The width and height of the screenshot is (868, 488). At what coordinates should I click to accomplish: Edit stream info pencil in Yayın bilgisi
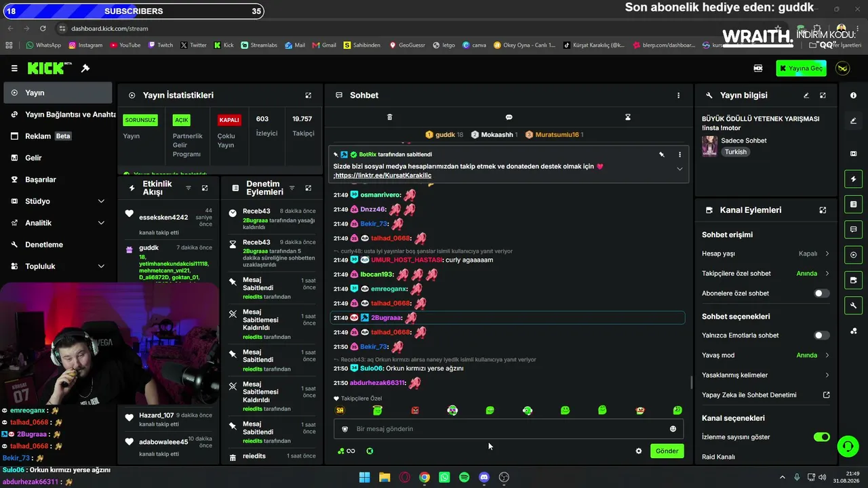pyautogui.click(x=806, y=96)
